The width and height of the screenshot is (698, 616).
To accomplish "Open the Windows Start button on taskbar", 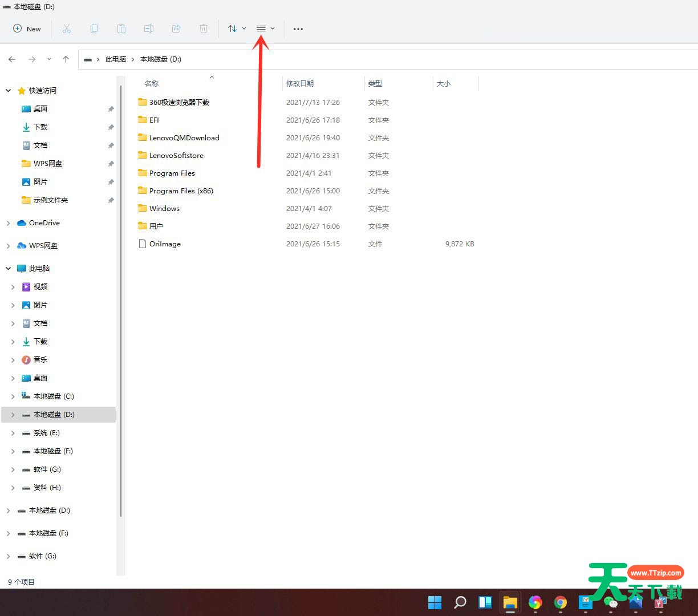I will tap(435, 602).
